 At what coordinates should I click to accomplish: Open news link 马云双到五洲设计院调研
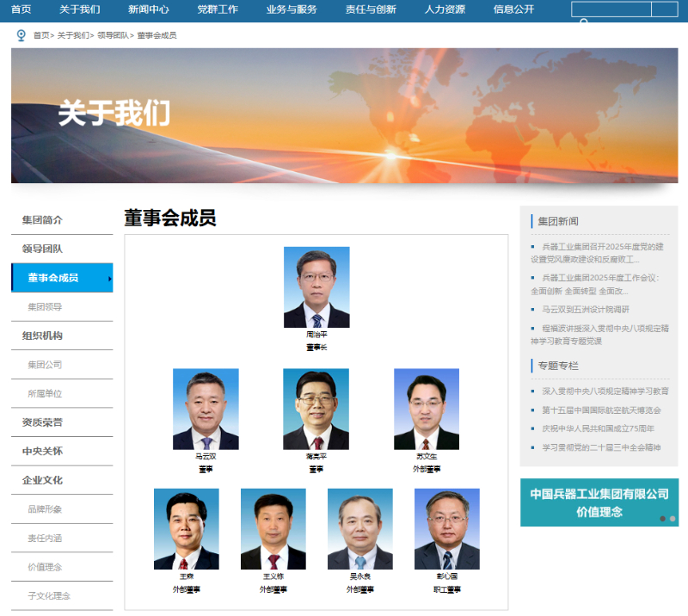tap(585, 309)
